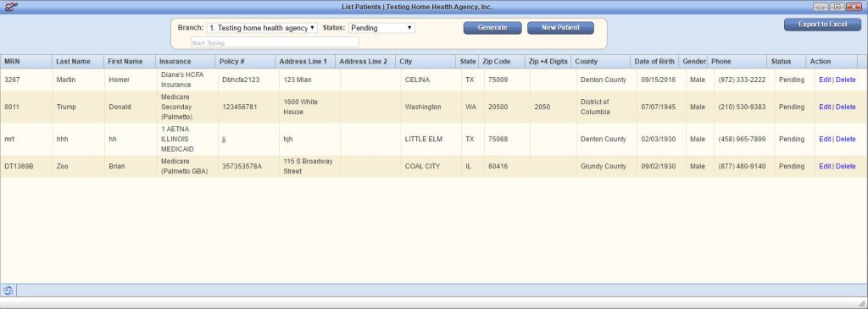Sort by the State column header
The height and width of the screenshot is (309, 868).
pyautogui.click(x=467, y=61)
